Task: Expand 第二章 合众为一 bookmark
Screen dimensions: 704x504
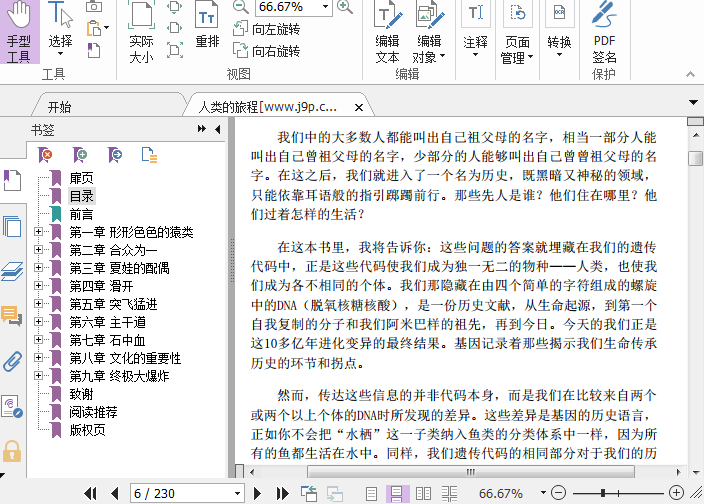Action: click(x=39, y=250)
